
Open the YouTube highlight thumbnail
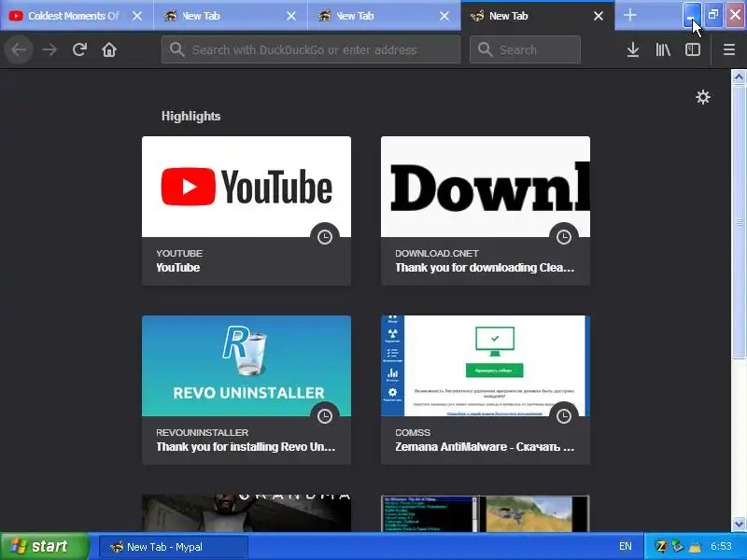(247, 187)
